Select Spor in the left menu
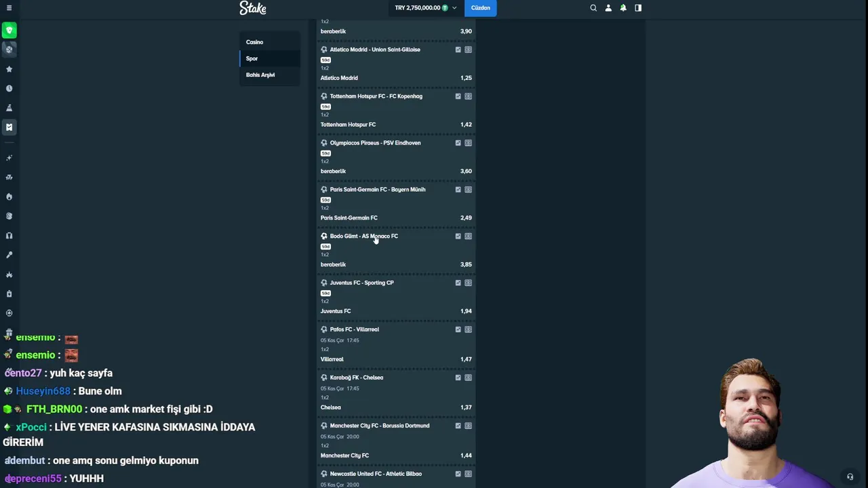The height and width of the screenshot is (488, 868). click(270, 58)
